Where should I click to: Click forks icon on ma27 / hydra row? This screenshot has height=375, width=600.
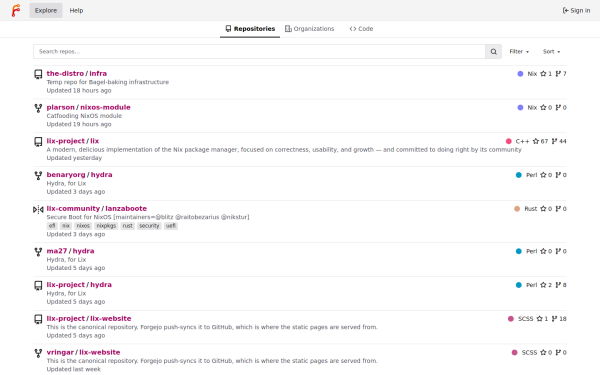(x=558, y=251)
